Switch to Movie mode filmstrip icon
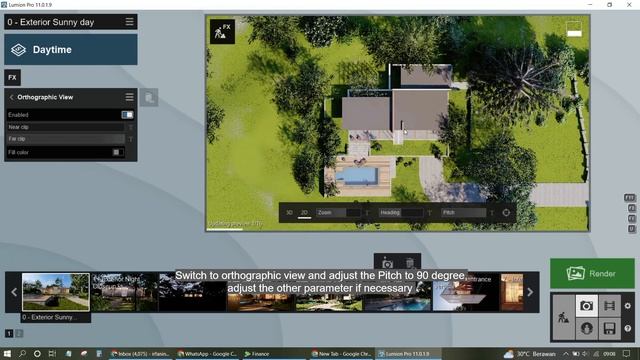 pos(609,306)
